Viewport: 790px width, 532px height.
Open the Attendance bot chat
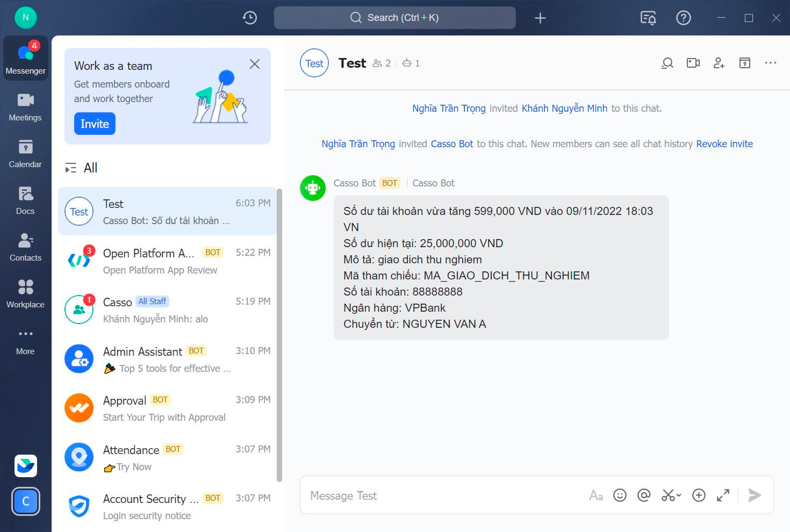coord(167,458)
